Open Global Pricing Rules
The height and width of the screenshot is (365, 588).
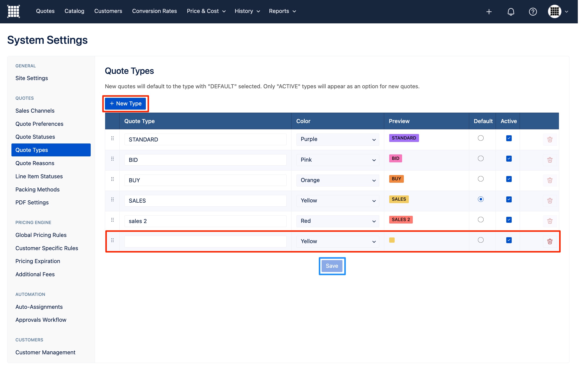coord(41,235)
